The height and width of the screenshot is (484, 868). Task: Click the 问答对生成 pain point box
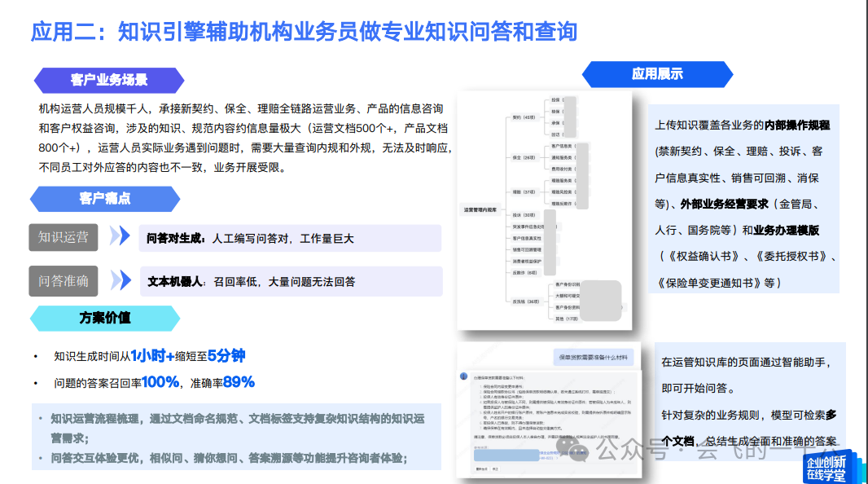coord(290,238)
